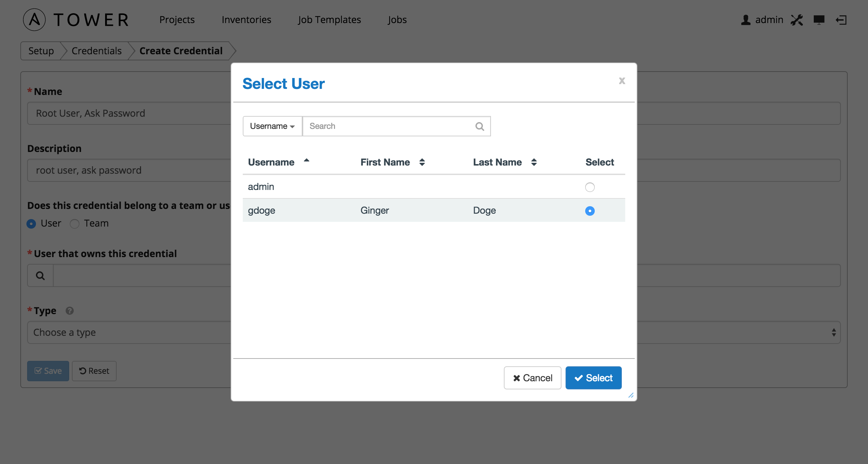Open the Username search filter dropdown
Screen dimensions: 868x464
(273, 126)
